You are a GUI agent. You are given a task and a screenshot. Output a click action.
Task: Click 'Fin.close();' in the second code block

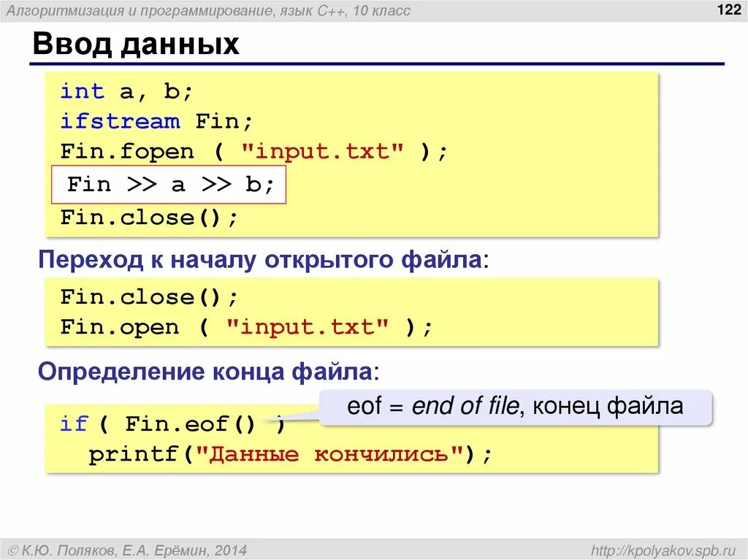149,298
